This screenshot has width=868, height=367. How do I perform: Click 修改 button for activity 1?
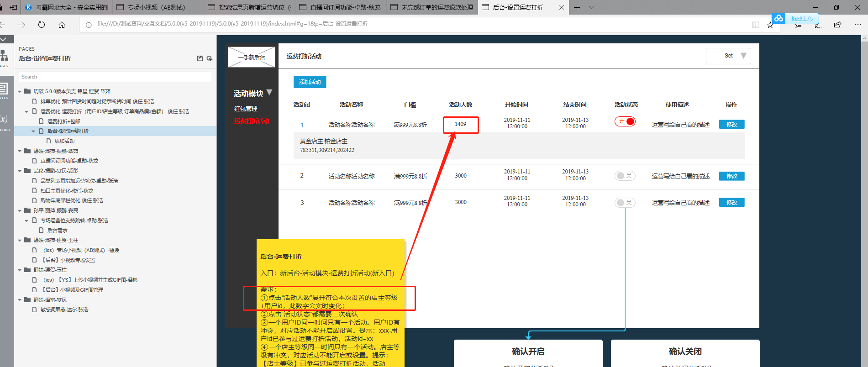click(731, 124)
